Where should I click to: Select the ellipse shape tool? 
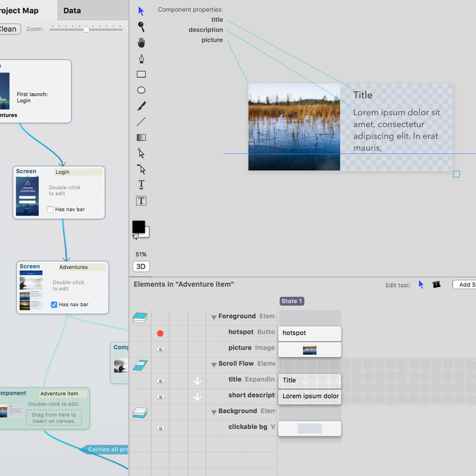click(141, 90)
